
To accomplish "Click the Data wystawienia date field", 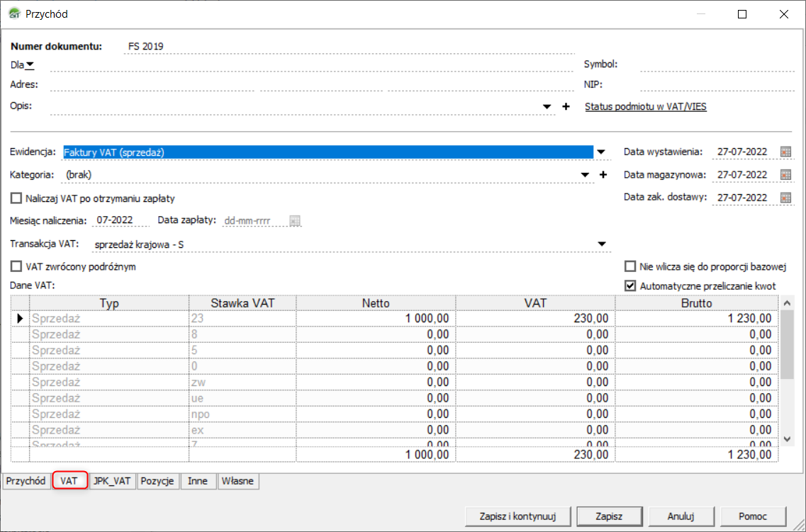I will (744, 152).
